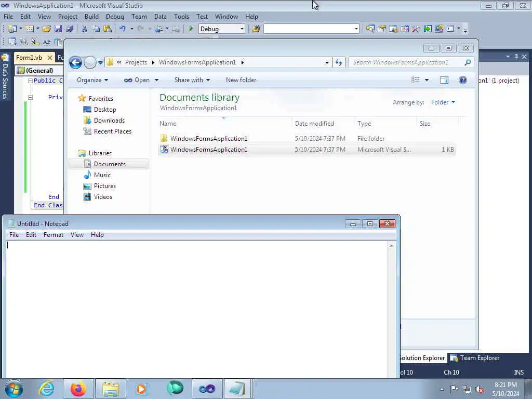Open Desktop under Favorites
The height and width of the screenshot is (399, 532).
click(105, 110)
